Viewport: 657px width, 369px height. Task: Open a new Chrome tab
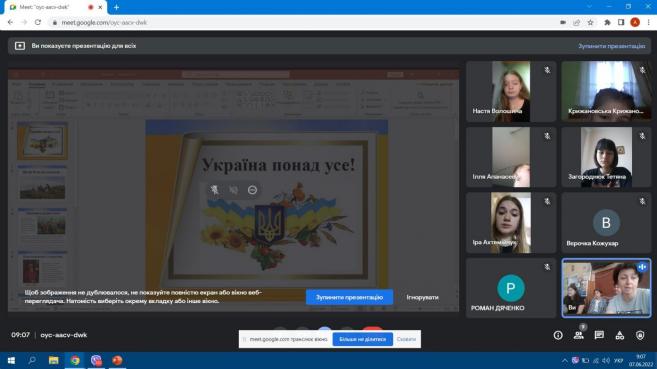pos(116,7)
